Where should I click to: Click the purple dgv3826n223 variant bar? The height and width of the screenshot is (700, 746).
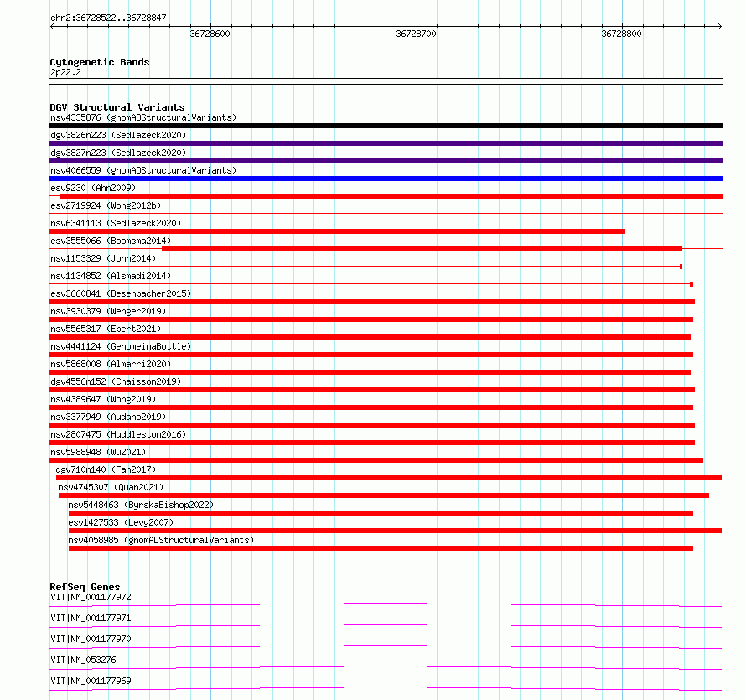tap(386, 143)
